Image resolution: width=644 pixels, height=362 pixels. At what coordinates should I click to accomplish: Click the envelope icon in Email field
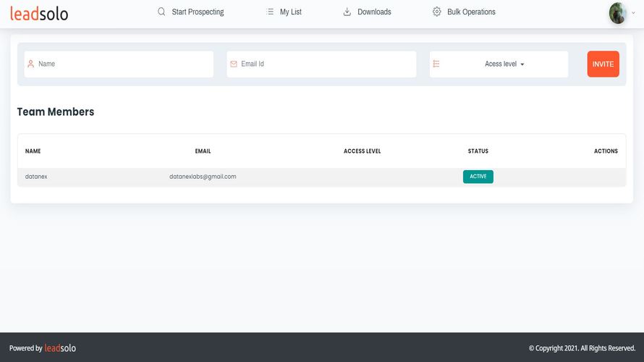(x=234, y=64)
